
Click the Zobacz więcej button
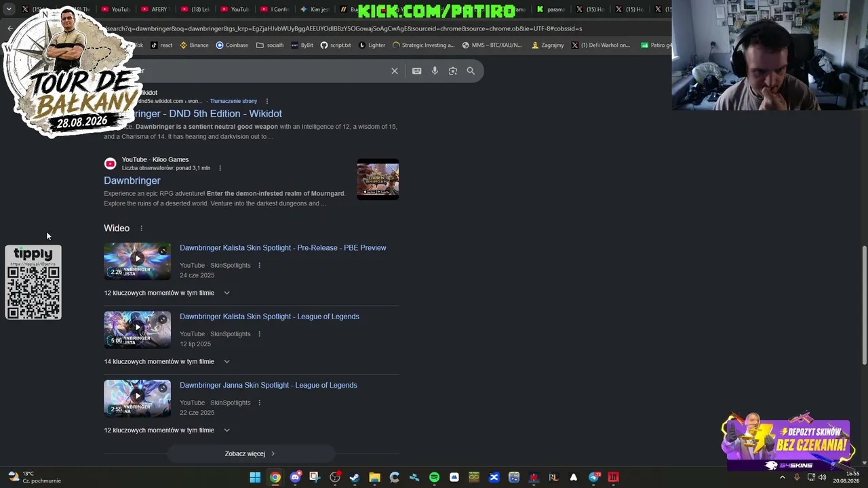click(x=250, y=454)
